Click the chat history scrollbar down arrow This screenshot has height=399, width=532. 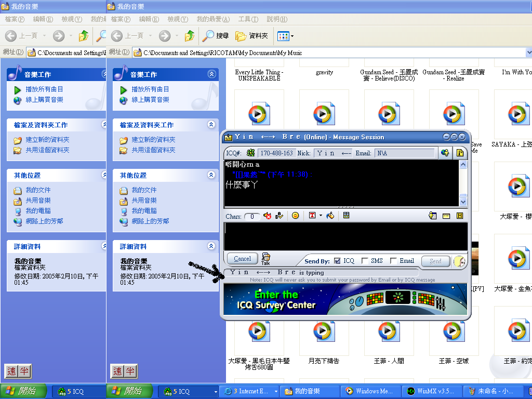click(463, 202)
